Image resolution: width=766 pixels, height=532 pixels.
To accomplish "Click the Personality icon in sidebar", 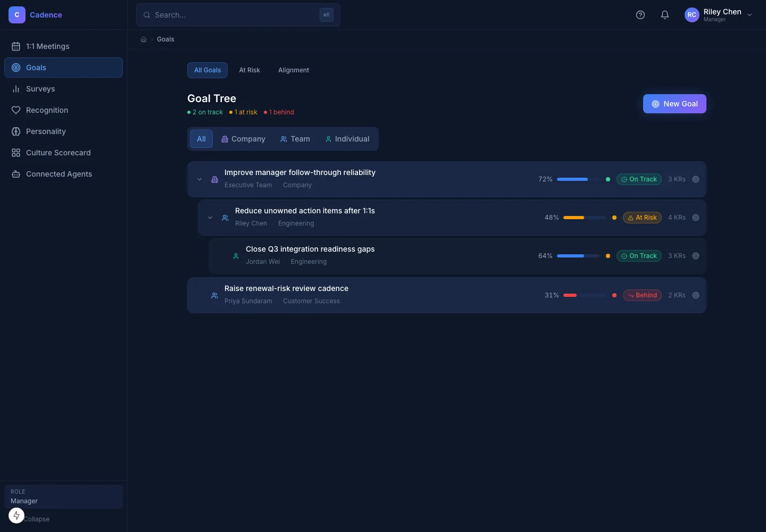I will click(x=16, y=131).
